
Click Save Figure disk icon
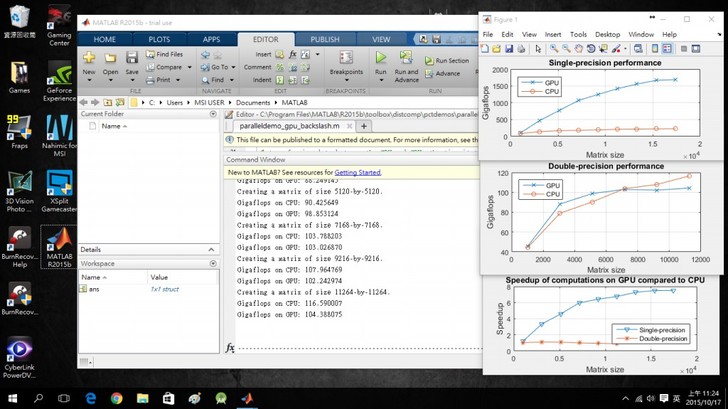[x=511, y=48]
